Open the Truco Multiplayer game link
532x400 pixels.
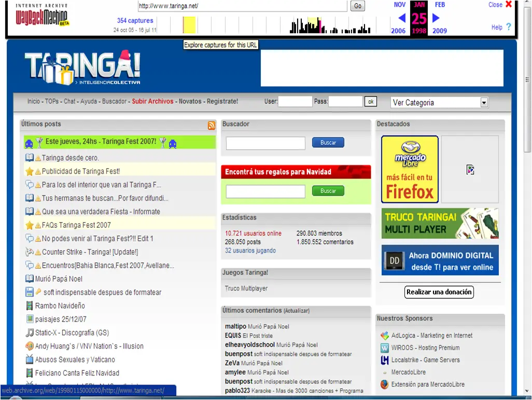(246, 288)
